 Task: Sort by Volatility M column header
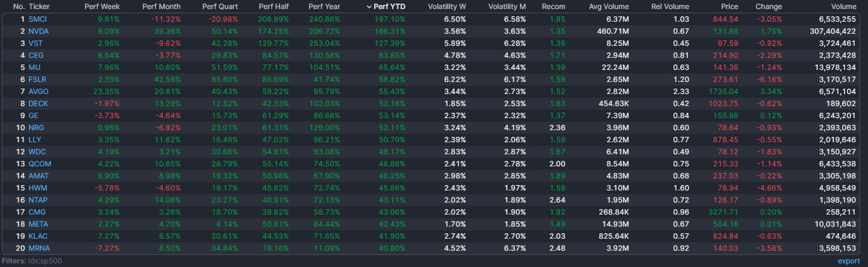(507, 7)
